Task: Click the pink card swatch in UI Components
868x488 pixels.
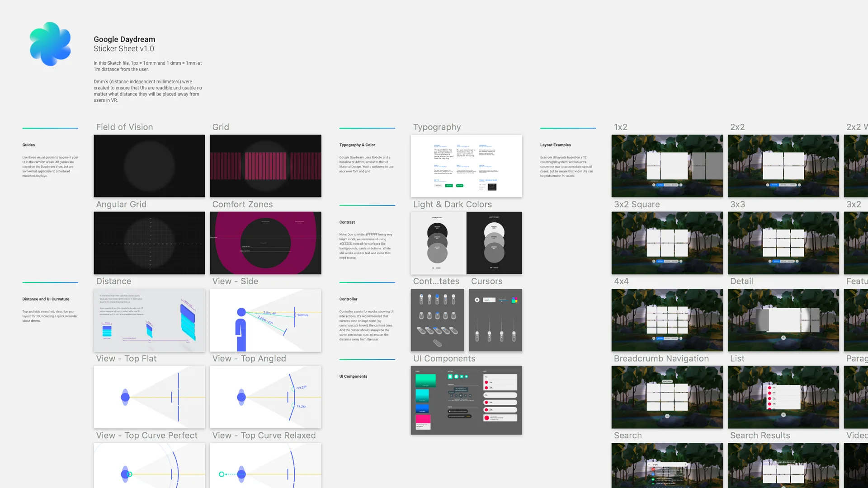Action: pos(423,419)
